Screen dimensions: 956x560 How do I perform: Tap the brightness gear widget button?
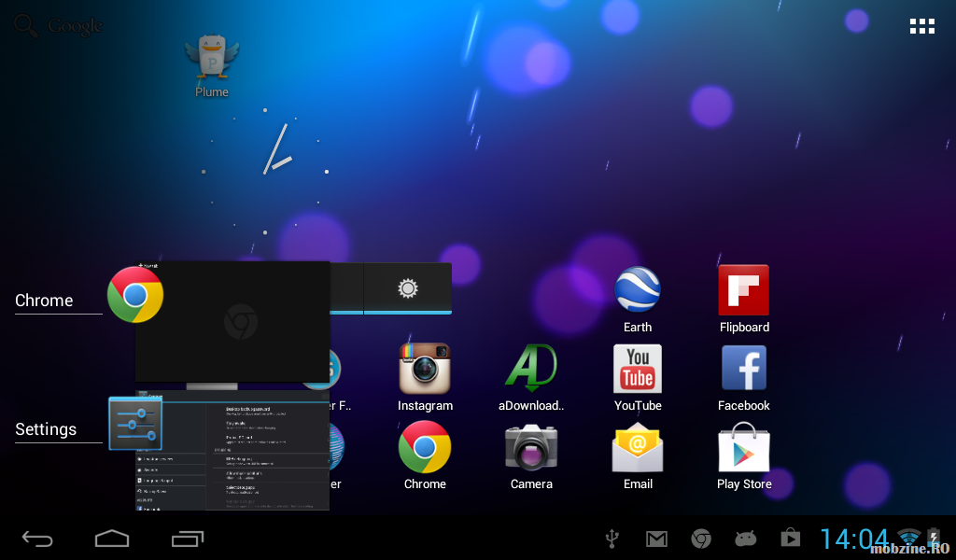[x=407, y=288]
